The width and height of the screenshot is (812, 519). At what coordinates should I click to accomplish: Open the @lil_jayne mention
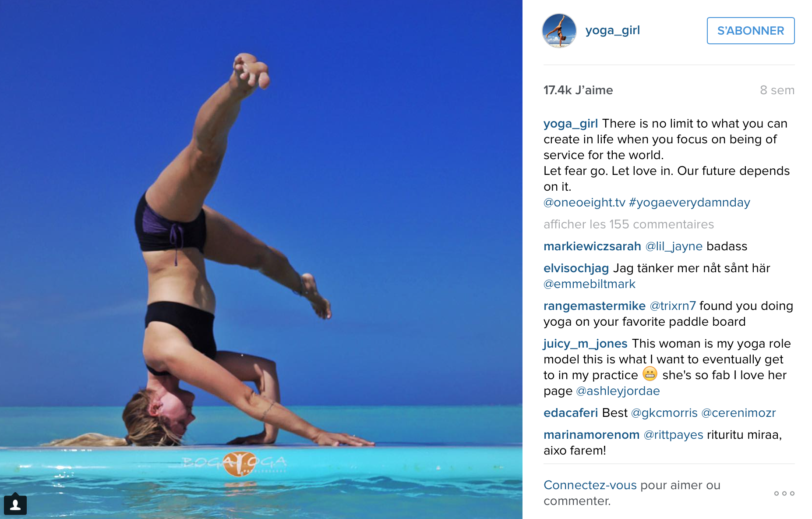[x=674, y=246]
